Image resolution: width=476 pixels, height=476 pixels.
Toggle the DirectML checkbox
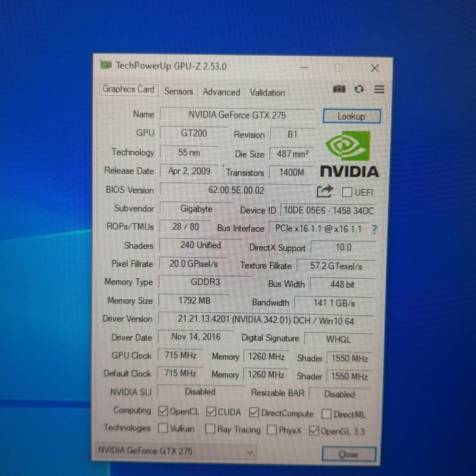326,413
